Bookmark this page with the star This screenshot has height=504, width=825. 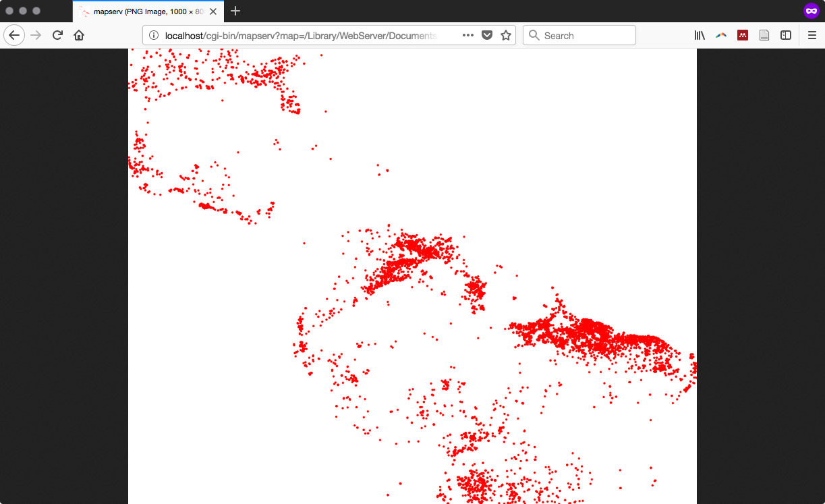pos(506,35)
